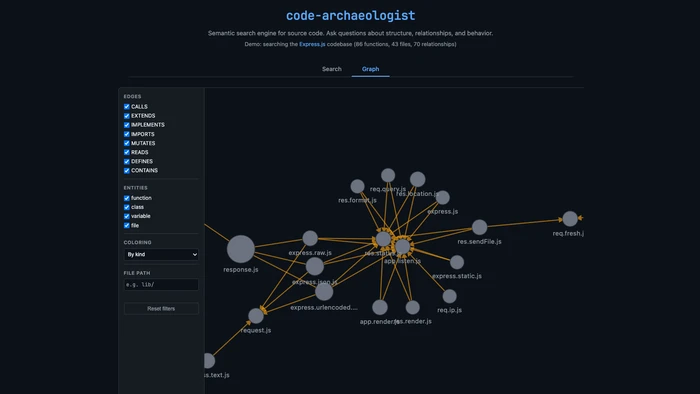Click the request.js label text
Image resolution: width=700 pixels, height=394 pixels.
click(x=256, y=330)
